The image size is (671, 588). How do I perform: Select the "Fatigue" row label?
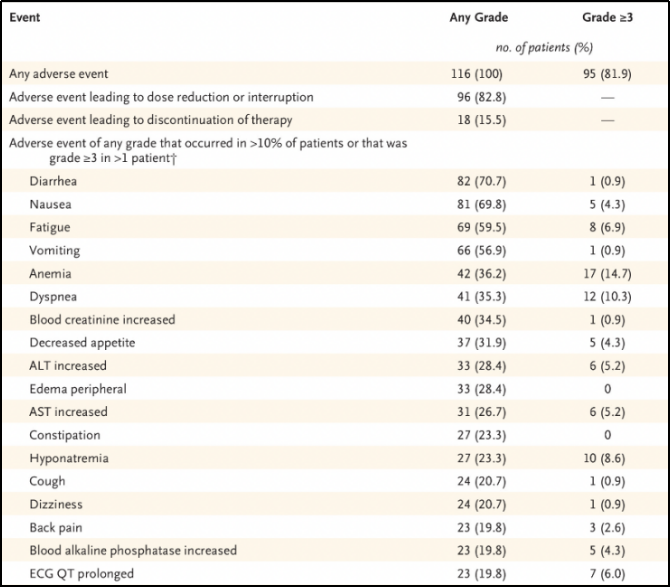[x=51, y=228]
